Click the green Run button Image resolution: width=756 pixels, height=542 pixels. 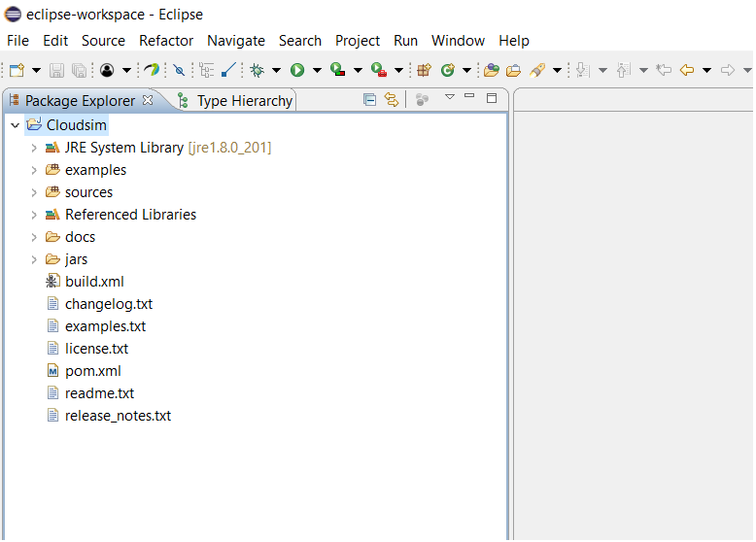[x=297, y=70]
